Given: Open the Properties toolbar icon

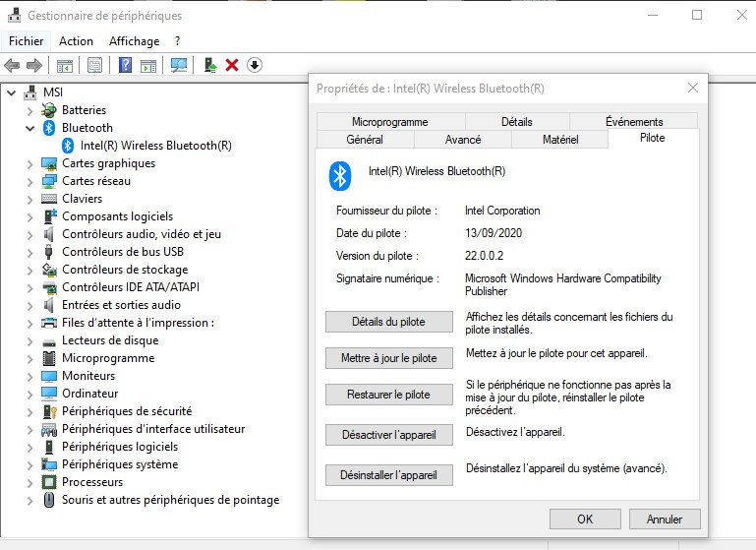Looking at the screenshot, I should 95,65.
